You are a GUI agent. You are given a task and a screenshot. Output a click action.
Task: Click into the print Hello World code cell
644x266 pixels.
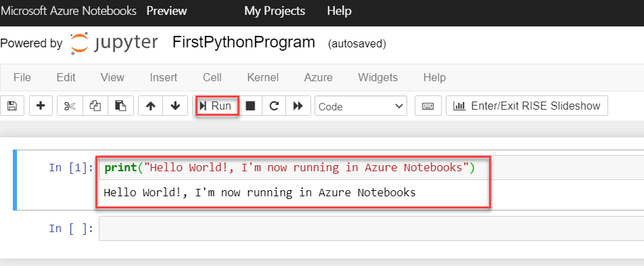pos(371,168)
